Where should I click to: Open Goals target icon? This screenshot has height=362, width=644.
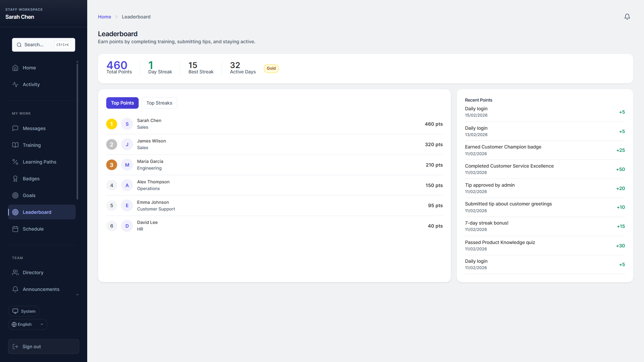(x=15, y=195)
